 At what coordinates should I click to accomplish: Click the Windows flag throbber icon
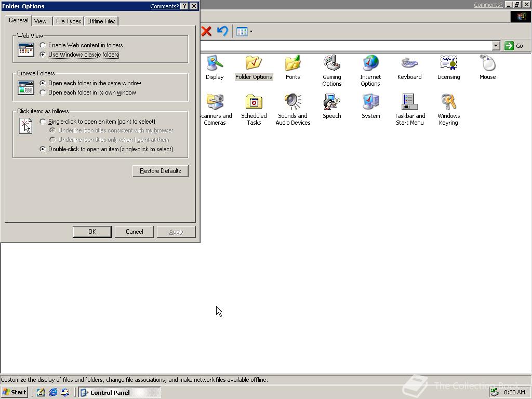point(521,17)
